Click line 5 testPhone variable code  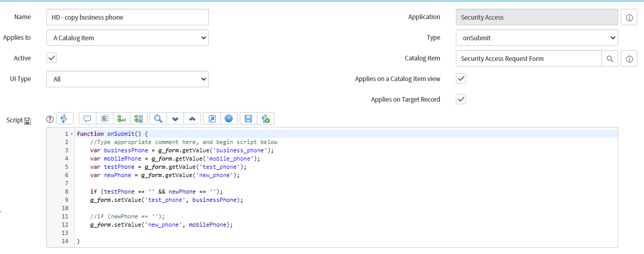(168, 167)
